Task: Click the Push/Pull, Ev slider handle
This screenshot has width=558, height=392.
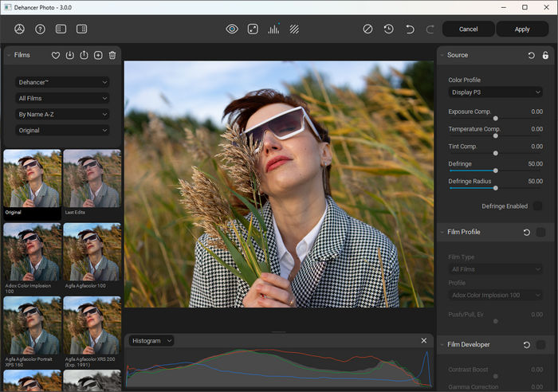Action: [495, 321]
